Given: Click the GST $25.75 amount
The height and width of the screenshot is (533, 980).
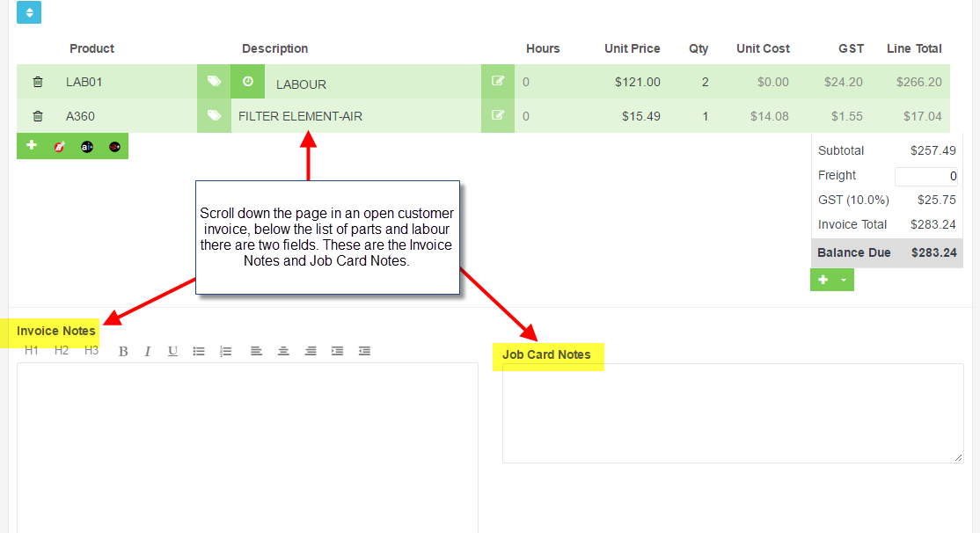Looking at the screenshot, I should (937, 200).
